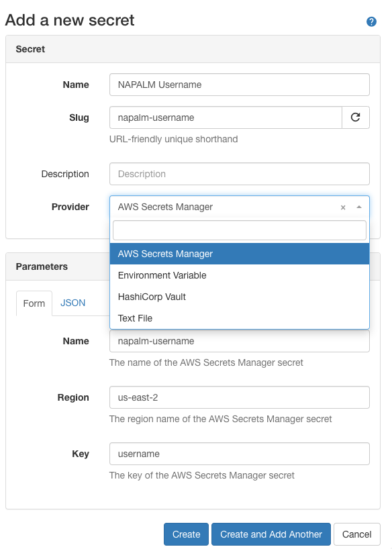Focus the secret Name field
Viewport: 392px width, 549px height.
(x=240, y=85)
